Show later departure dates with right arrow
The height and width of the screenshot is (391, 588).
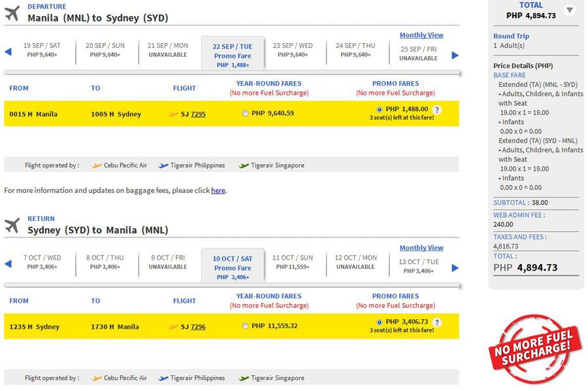455,56
